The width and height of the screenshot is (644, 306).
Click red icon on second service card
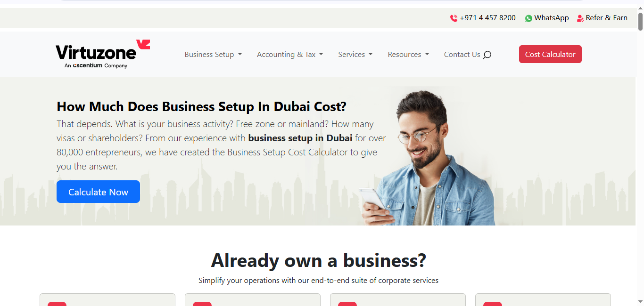click(x=202, y=304)
